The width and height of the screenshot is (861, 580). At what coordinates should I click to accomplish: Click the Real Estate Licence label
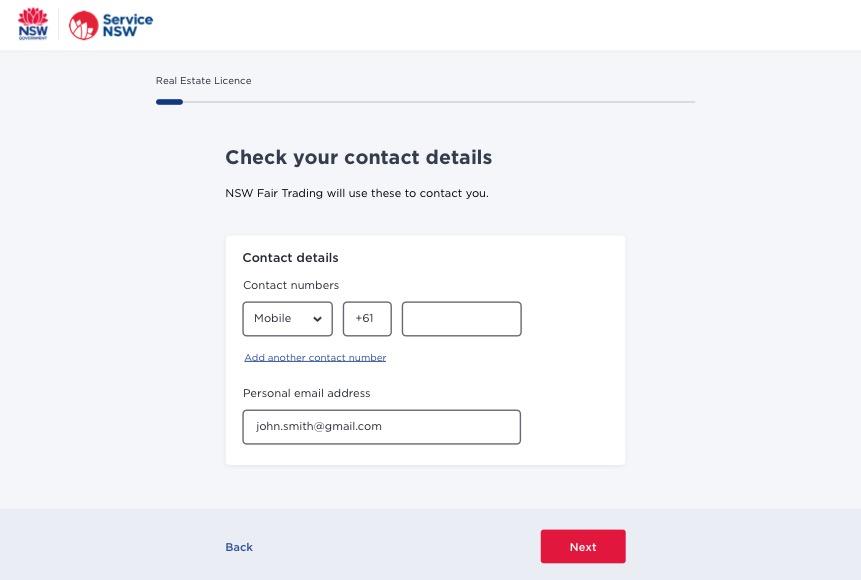tap(204, 81)
